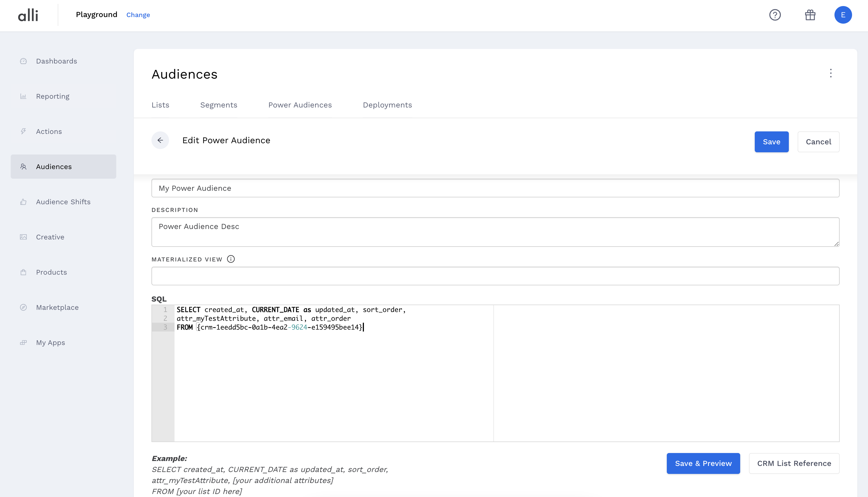Select the Deployments tab
868x497 pixels.
(x=387, y=105)
